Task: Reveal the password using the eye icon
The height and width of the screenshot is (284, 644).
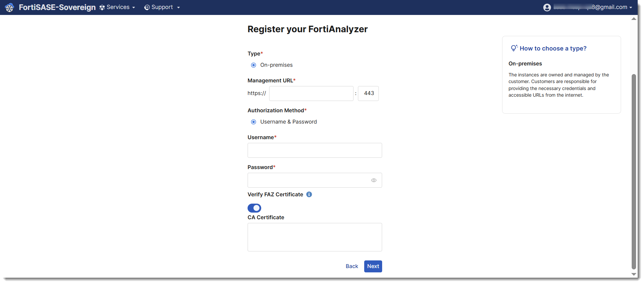Action: [x=374, y=180]
